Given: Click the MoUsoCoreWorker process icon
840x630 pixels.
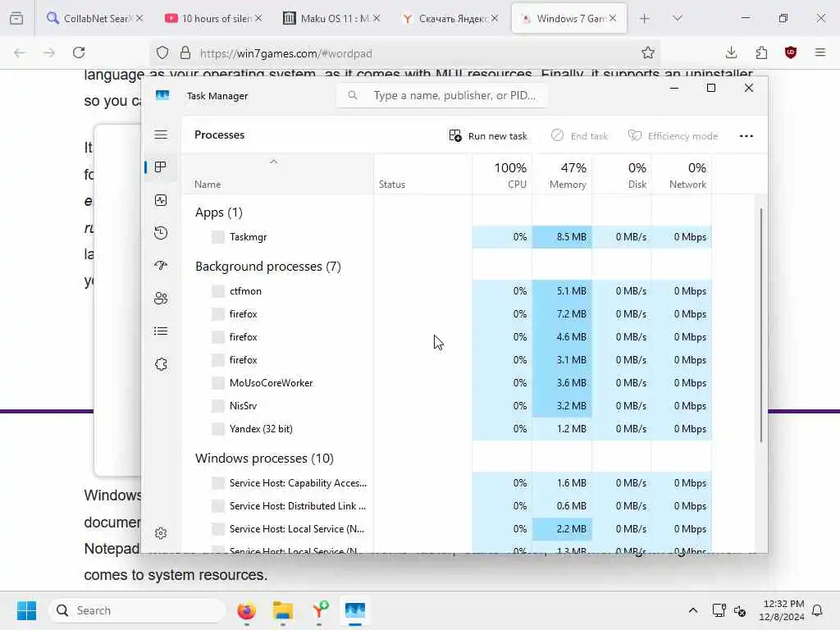Looking at the screenshot, I should (218, 383).
